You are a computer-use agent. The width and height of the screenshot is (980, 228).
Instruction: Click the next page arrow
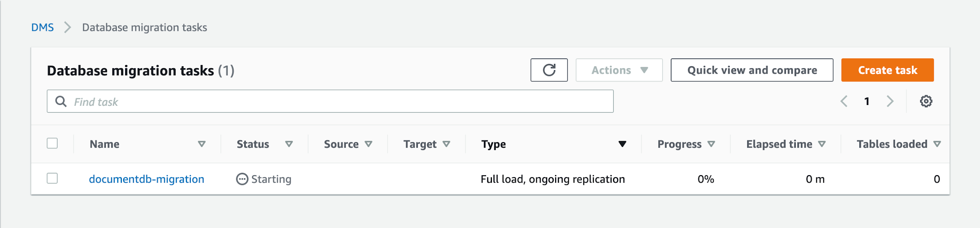(890, 101)
